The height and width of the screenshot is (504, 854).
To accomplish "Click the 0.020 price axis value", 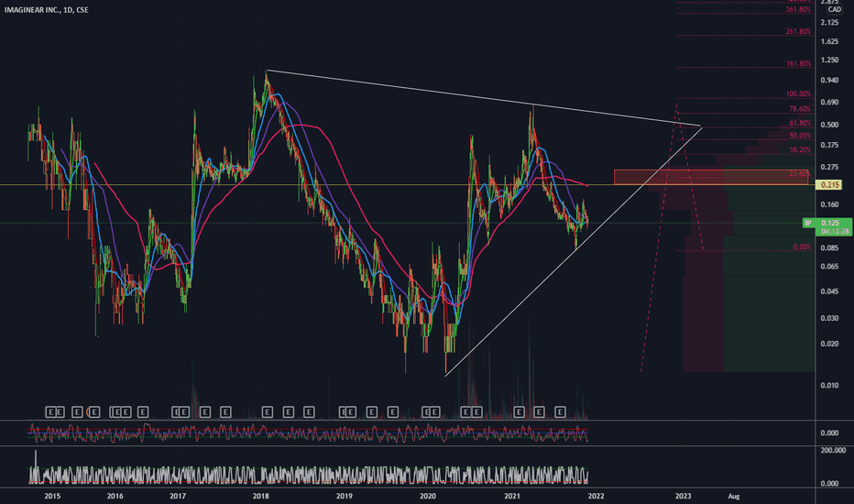I will 829,344.
